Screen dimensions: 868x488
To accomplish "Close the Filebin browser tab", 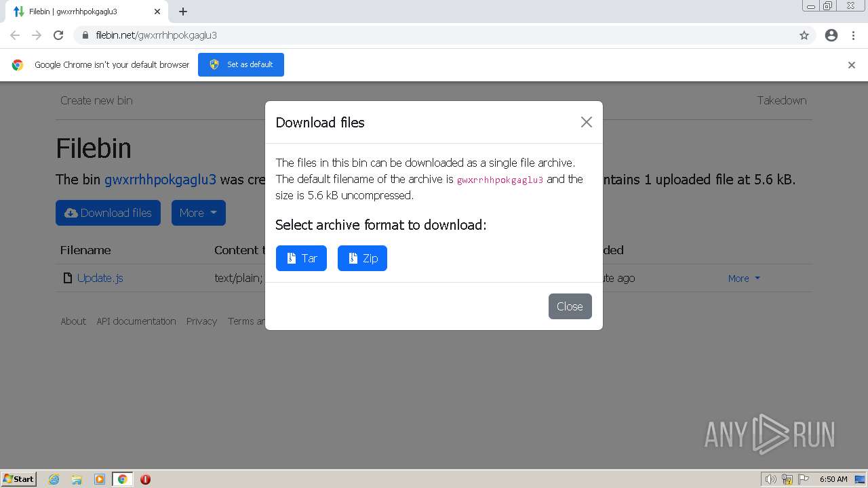I will pos(157,12).
